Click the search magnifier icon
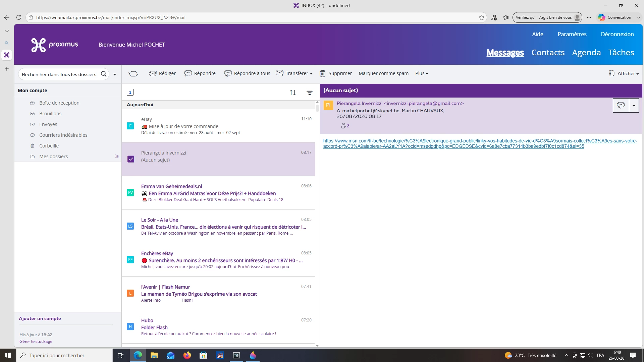The height and width of the screenshot is (362, 644). (104, 74)
